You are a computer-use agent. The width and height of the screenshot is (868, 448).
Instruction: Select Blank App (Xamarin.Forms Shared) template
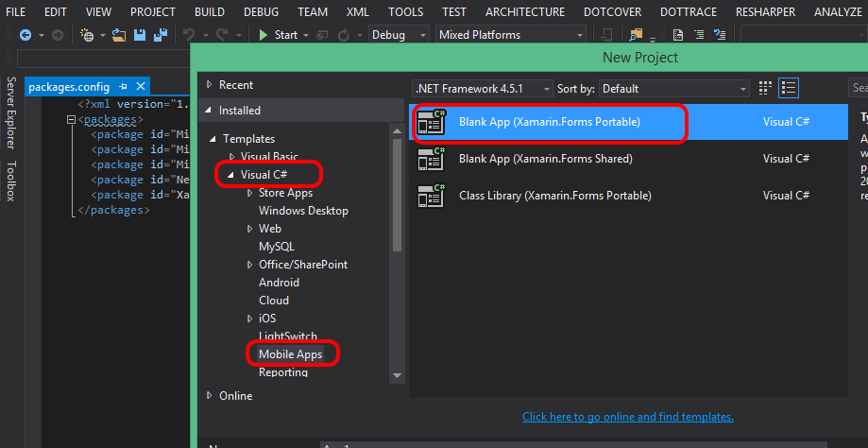click(x=628, y=159)
